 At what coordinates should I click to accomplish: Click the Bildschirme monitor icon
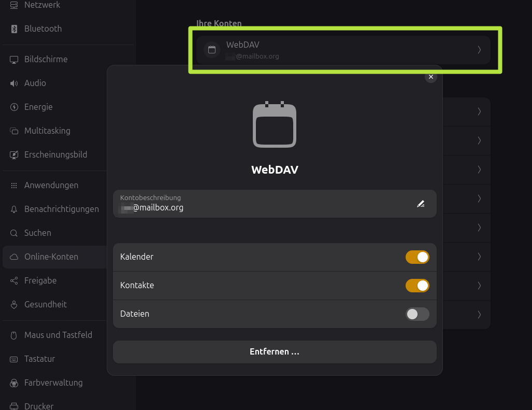click(x=14, y=60)
